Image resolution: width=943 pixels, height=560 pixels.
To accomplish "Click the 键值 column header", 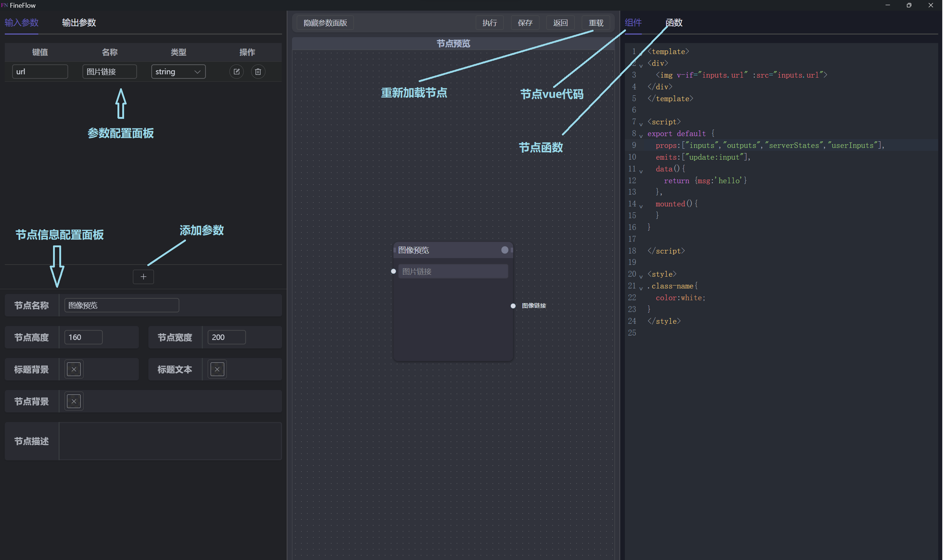I will (x=40, y=52).
